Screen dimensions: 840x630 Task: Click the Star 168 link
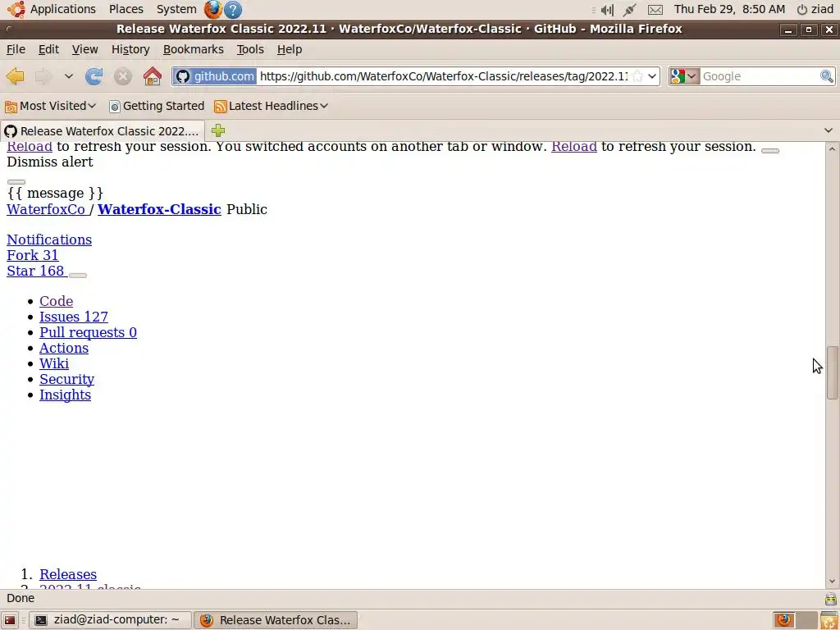coord(35,271)
